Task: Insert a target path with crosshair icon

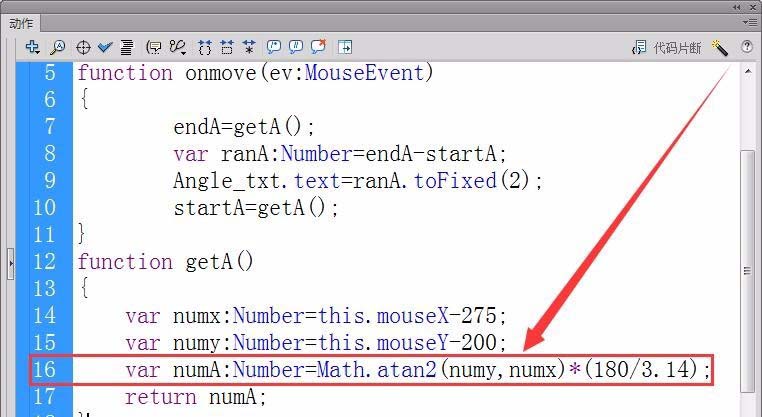Action: tap(83, 48)
